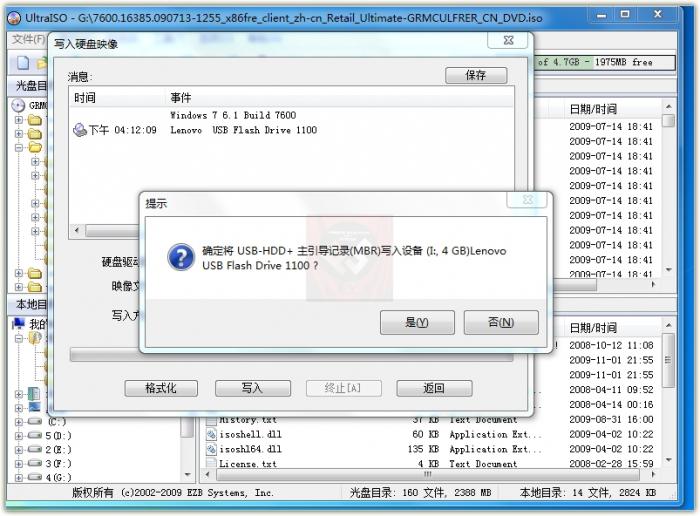Select the 4(G:) drive icon

point(35,477)
